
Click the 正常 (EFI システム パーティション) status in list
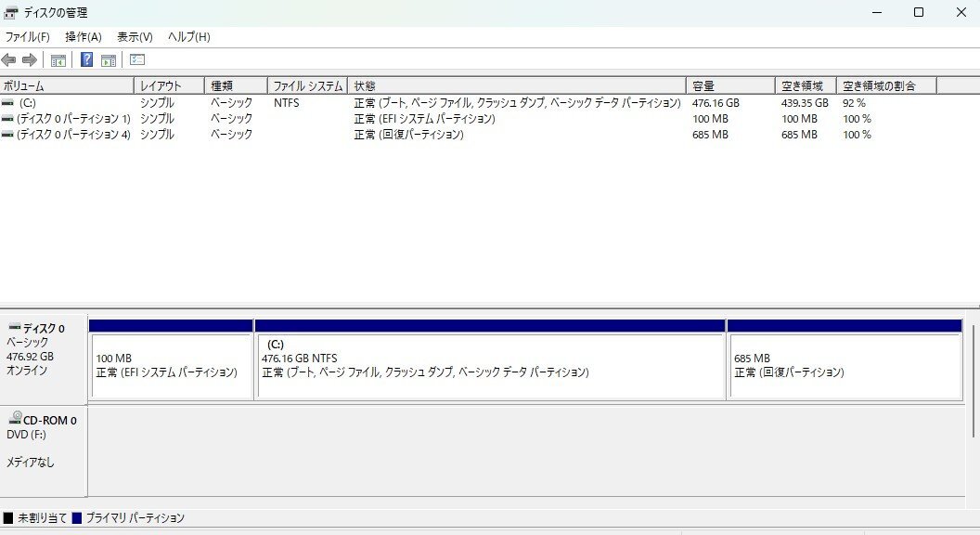click(x=424, y=118)
